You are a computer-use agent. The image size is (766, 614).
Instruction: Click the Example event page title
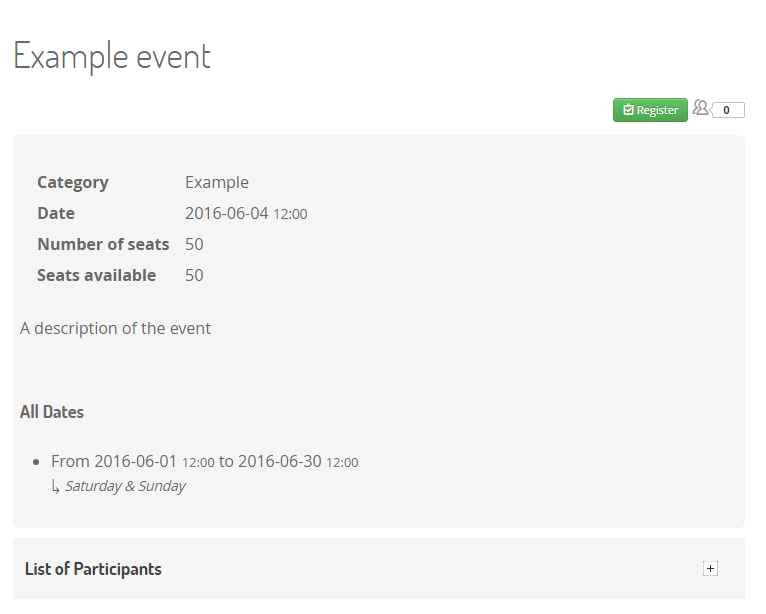pyautogui.click(x=112, y=56)
